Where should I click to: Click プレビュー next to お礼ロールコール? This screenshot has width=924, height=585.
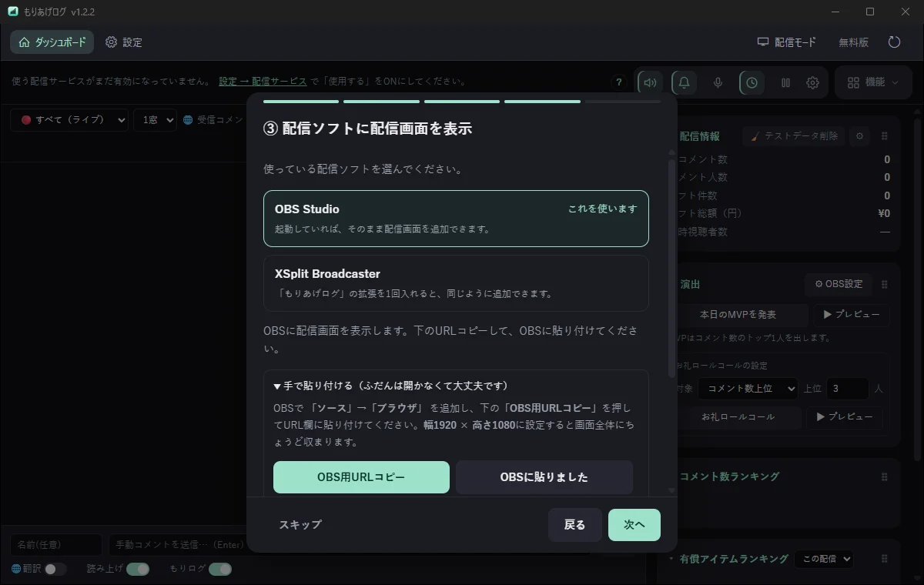click(844, 417)
